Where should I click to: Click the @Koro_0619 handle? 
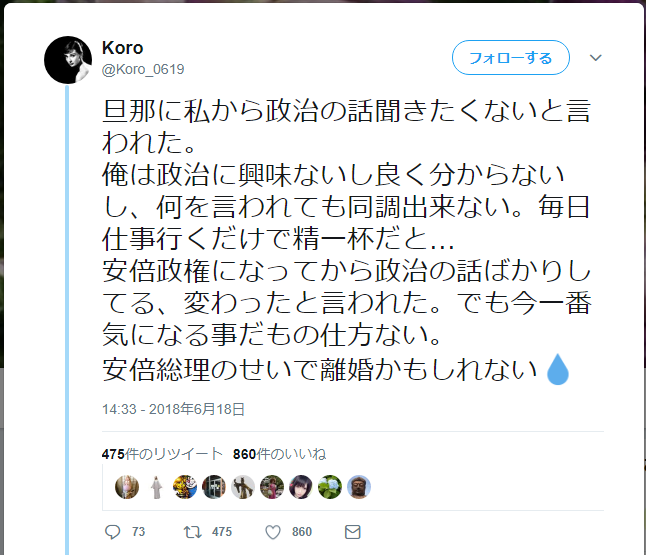143,69
